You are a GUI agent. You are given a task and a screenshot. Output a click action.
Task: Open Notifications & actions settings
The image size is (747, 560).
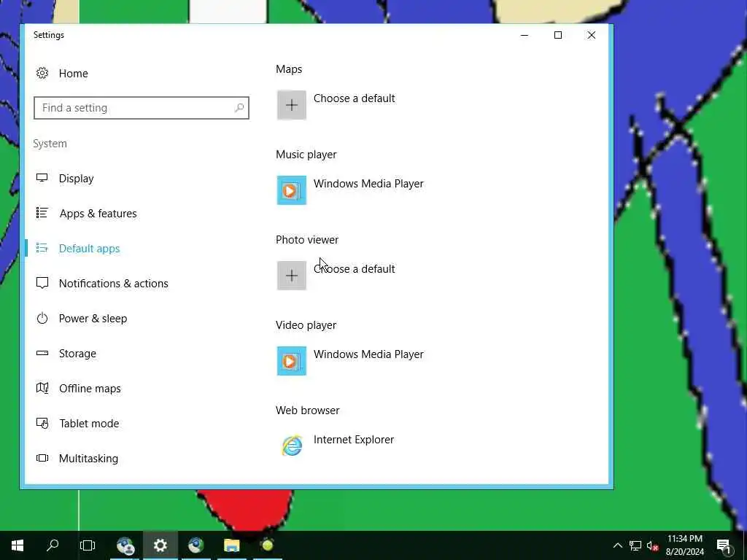click(113, 284)
